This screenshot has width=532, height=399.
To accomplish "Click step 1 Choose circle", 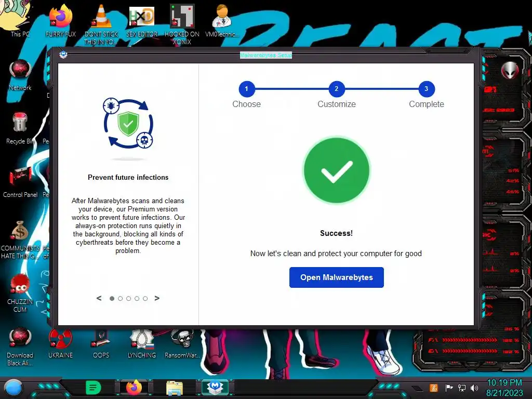I will tap(247, 89).
